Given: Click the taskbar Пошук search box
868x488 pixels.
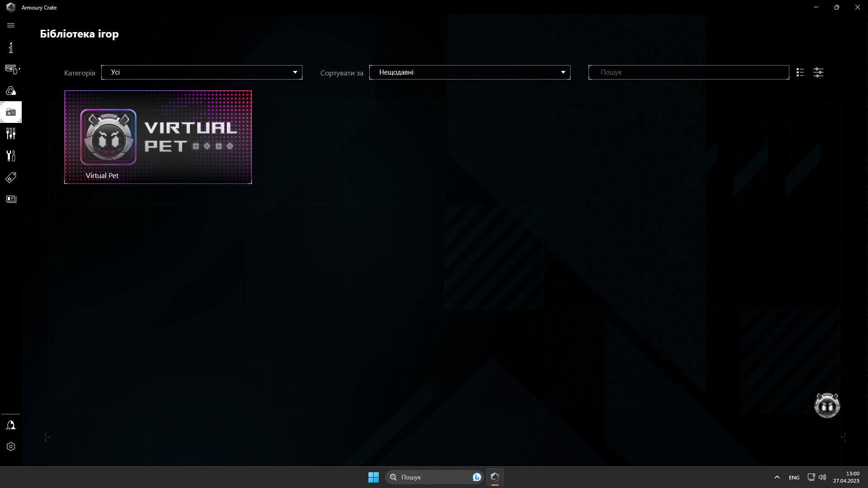Looking at the screenshot, I should point(433,477).
